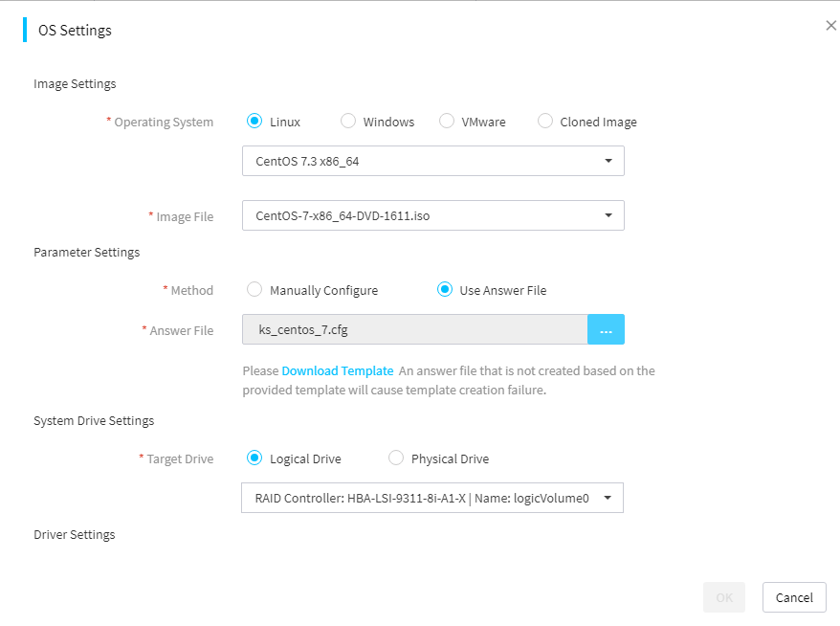The height and width of the screenshot is (626, 840).
Task: Select VMware as the operating system
Action: pyautogui.click(x=447, y=122)
